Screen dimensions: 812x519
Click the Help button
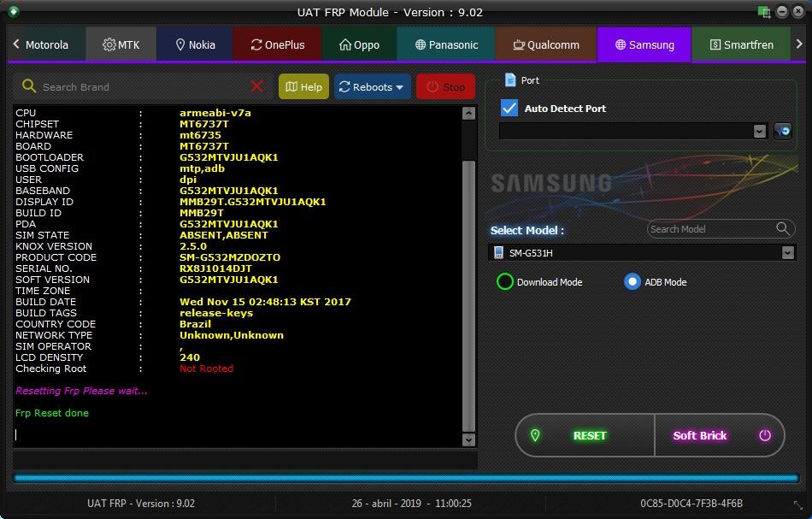[x=304, y=86]
